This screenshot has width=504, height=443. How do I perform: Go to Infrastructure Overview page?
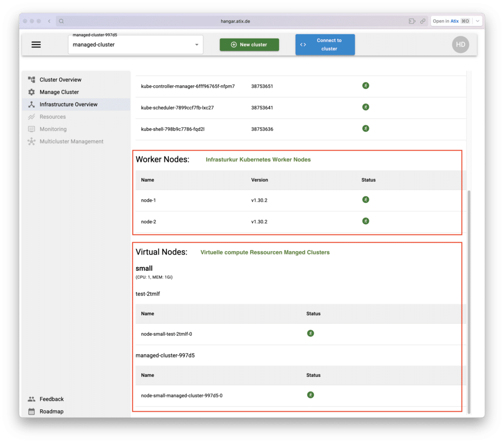click(68, 104)
